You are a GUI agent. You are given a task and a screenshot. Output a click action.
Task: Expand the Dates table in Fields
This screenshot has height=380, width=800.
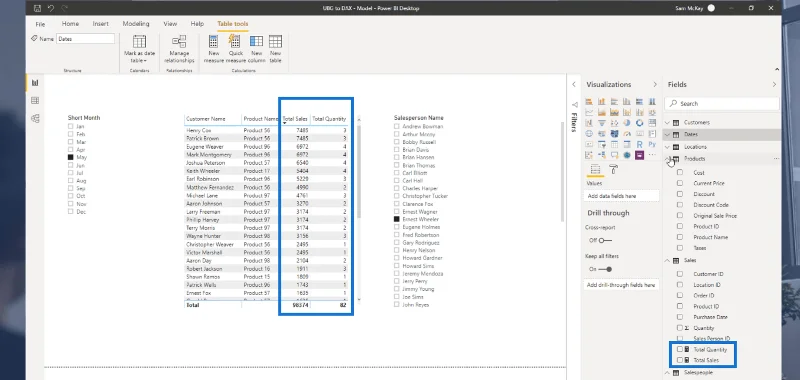click(668, 135)
